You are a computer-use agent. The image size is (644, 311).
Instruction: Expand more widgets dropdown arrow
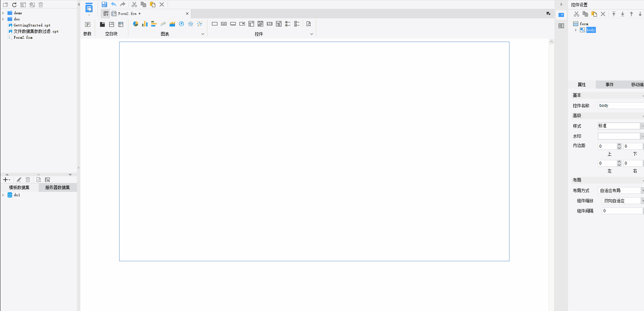click(312, 34)
